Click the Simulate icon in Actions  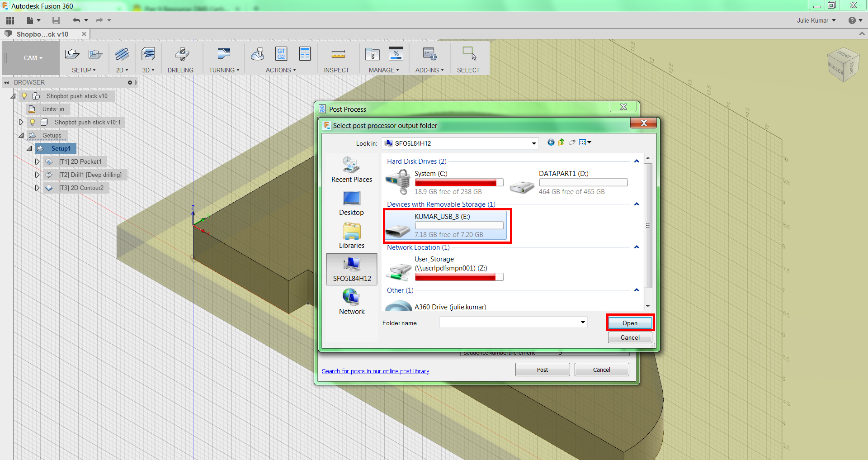coord(258,54)
